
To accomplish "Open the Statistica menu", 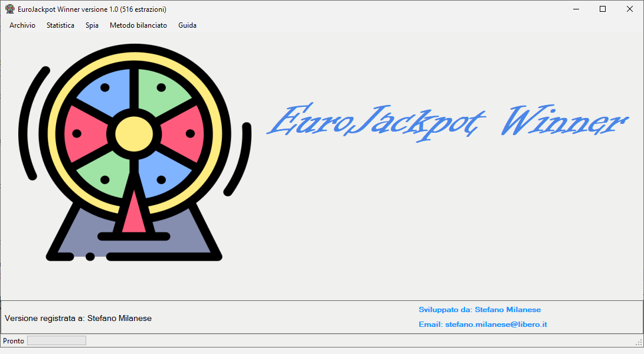I will click(x=60, y=25).
